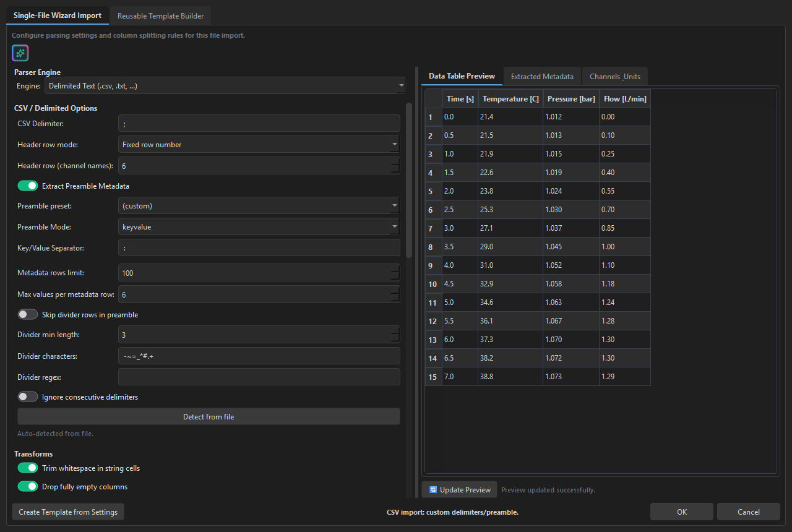The image size is (792, 532).
Task: Toggle Extract Preamble Metadata switch
Action: pyautogui.click(x=28, y=186)
